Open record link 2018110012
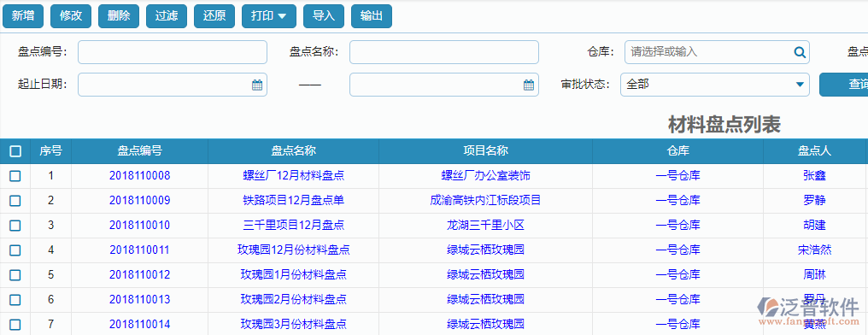The image size is (868, 335). click(139, 274)
